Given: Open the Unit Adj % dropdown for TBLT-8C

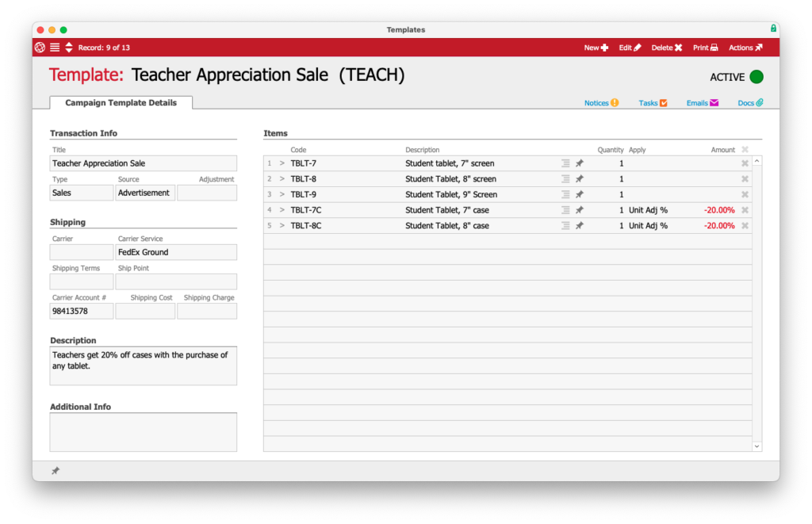Looking at the screenshot, I should coord(648,226).
